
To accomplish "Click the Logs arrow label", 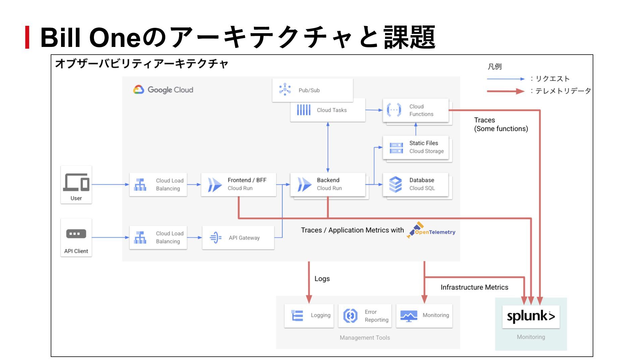I will pos(322,279).
